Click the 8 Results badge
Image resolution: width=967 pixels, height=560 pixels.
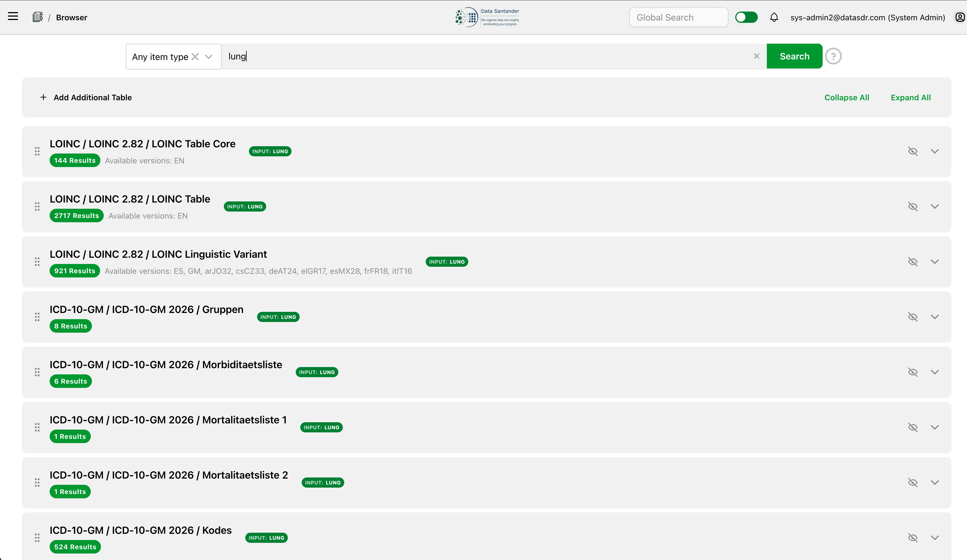[70, 326]
